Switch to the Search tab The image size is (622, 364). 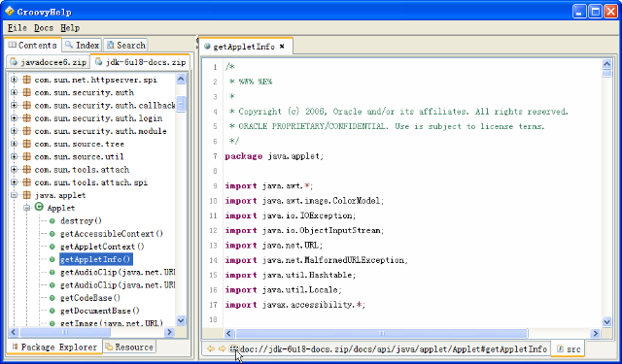coord(125,46)
